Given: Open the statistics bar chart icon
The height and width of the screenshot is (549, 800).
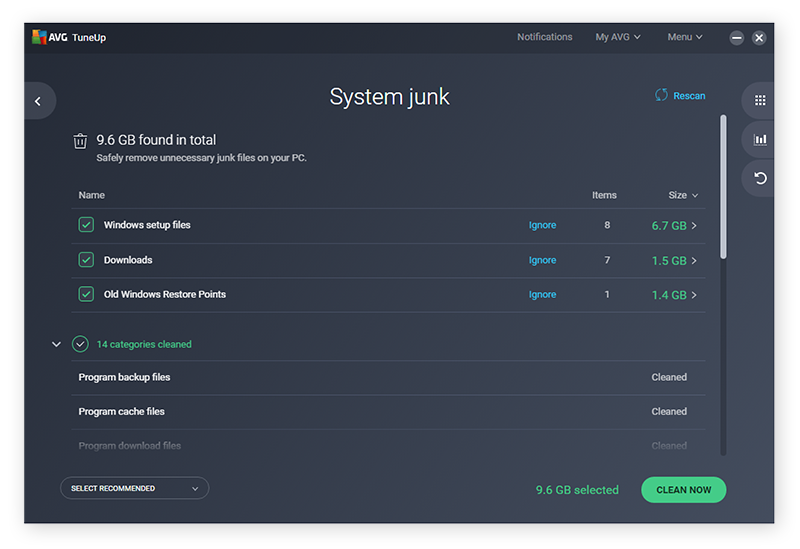Looking at the screenshot, I should pyautogui.click(x=760, y=140).
